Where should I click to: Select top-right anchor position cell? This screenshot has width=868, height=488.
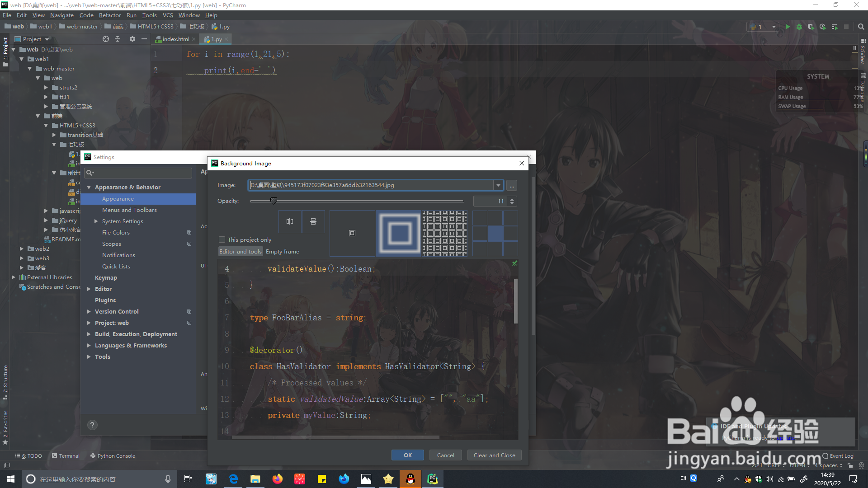(x=510, y=218)
